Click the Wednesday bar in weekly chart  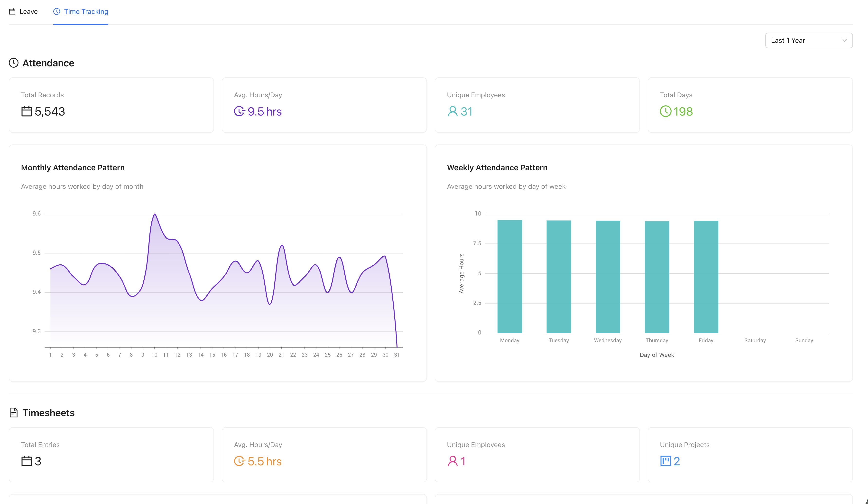pos(608,276)
